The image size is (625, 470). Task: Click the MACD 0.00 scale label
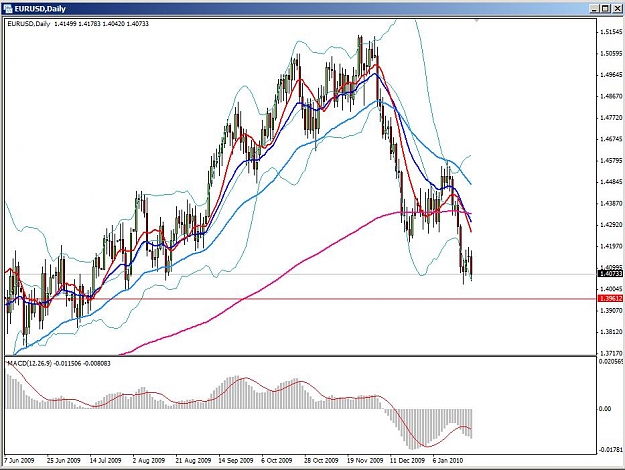pos(605,409)
